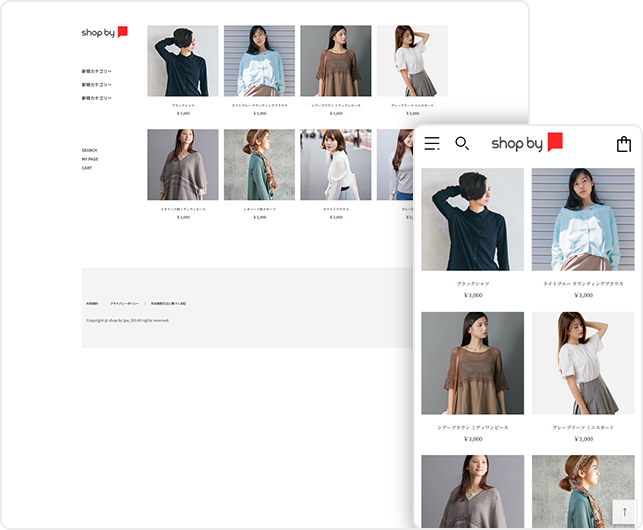Click ¥3,000 price under mobile シアーブラウン dress
The image size is (643, 530).
click(x=473, y=439)
